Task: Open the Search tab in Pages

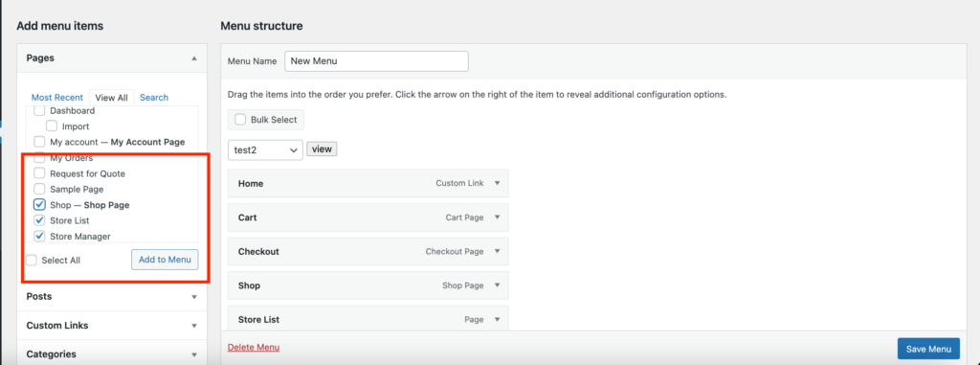Action: coord(154,98)
